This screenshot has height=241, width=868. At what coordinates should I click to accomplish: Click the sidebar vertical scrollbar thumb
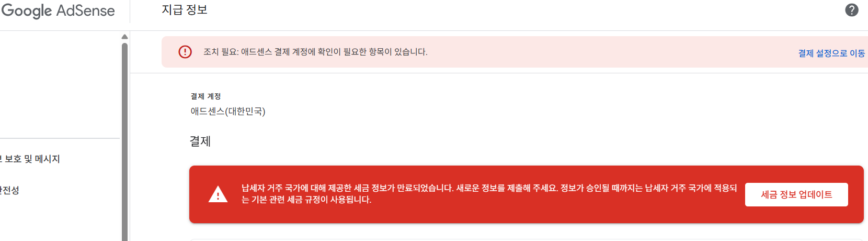(124, 141)
